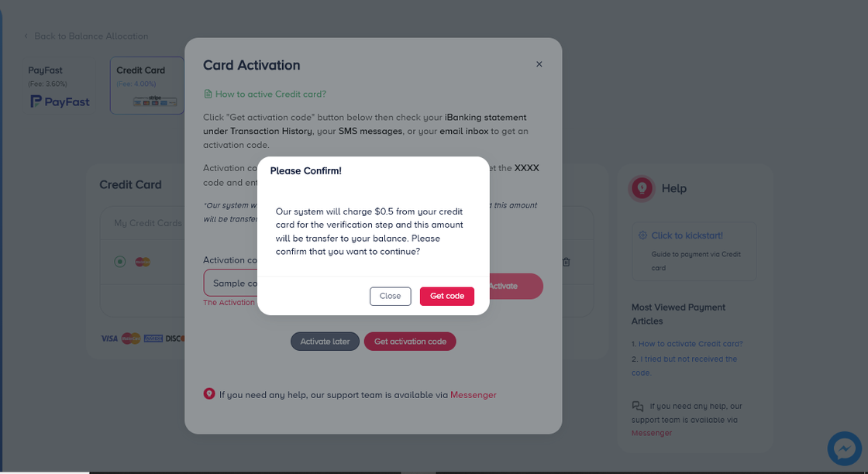This screenshot has width=868, height=474.
Task: Click Messenger link in Help panel
Action: tap(652, 433)
